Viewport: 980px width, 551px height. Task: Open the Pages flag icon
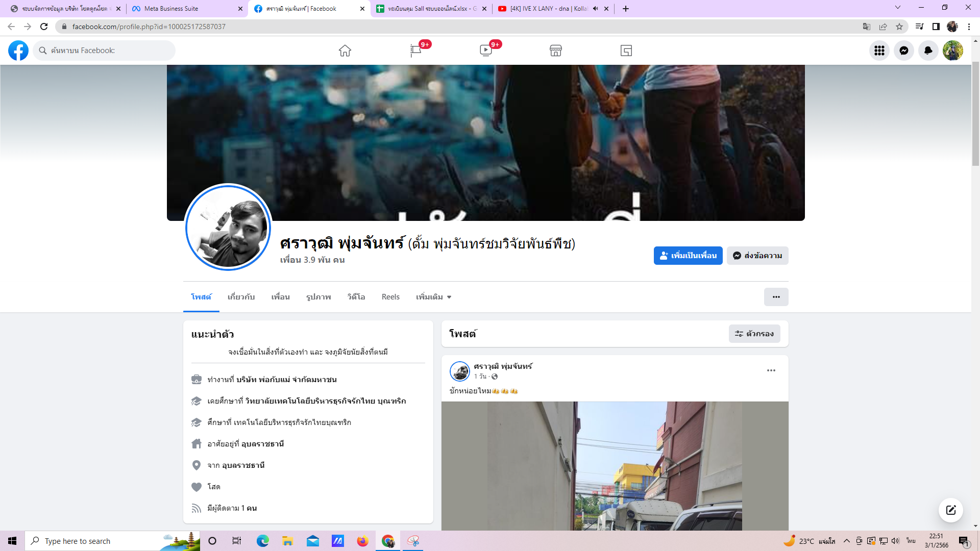pos(415,51)
